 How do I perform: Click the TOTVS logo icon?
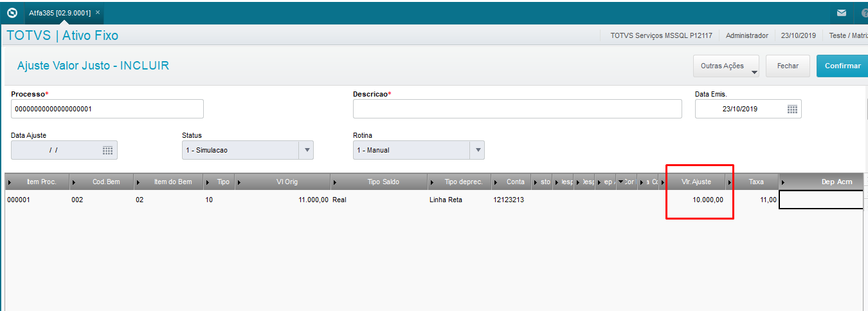click(x=12, y=12)
